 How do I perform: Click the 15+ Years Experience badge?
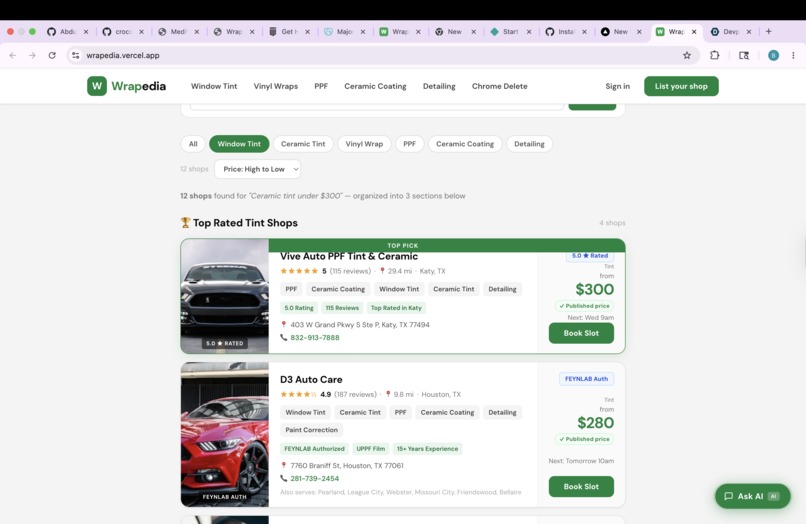tap(427, 449)
